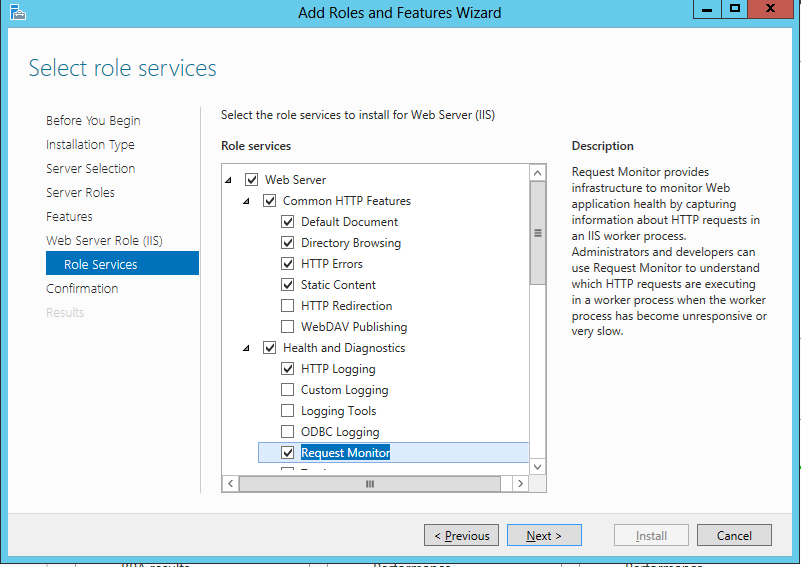Toggle the Health and Diagnostics checkbox
This screenshot has height=567, width=801.
pos(270,348)
